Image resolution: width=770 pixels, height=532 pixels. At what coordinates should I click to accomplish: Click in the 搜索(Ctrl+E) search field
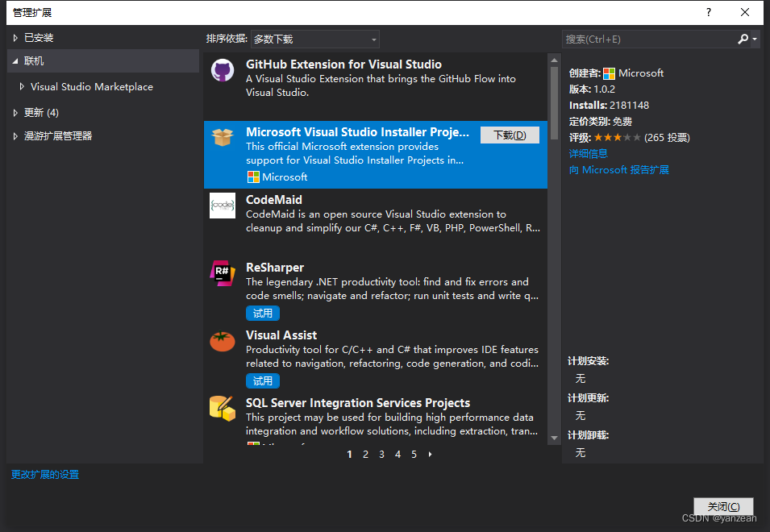pos(648,39)
